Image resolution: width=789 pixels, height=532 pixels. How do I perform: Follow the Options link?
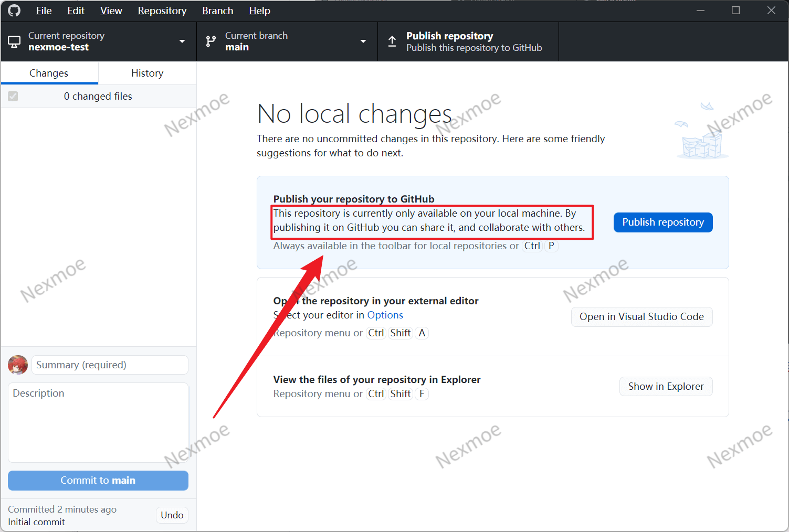pyautogui.click(x=385, y=315)
